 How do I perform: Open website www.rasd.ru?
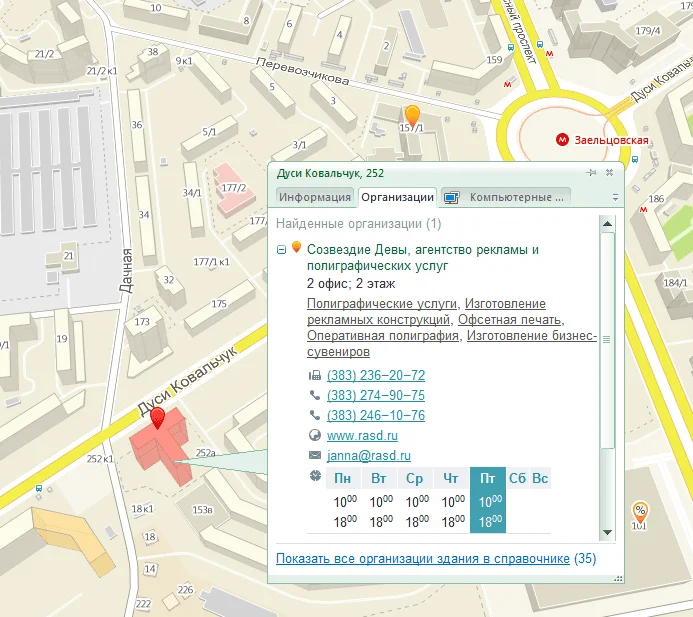point(362,436)
